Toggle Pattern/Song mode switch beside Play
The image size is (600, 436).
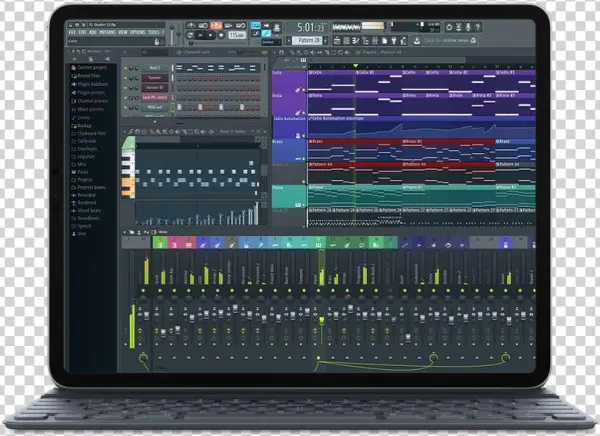190,35
